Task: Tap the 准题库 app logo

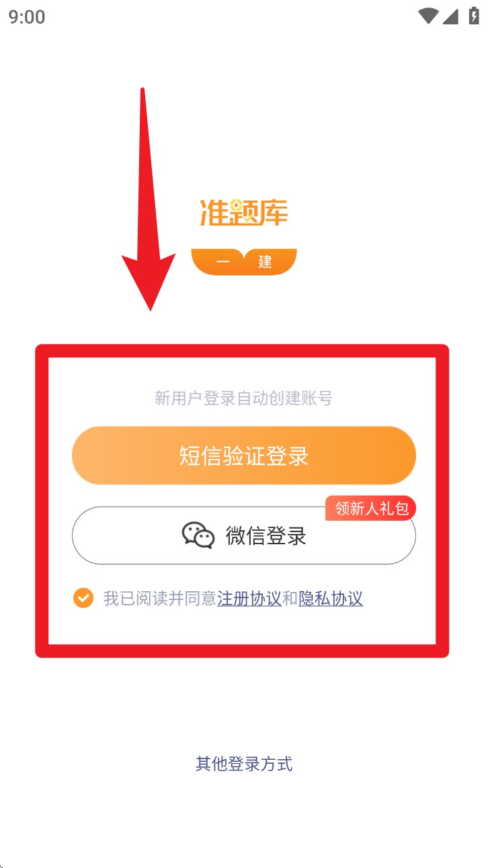Action: 244,212
